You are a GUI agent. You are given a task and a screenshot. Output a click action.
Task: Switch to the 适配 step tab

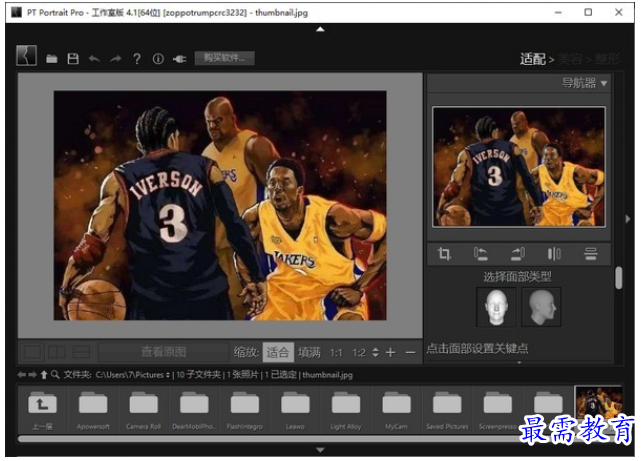click(533, 59)
